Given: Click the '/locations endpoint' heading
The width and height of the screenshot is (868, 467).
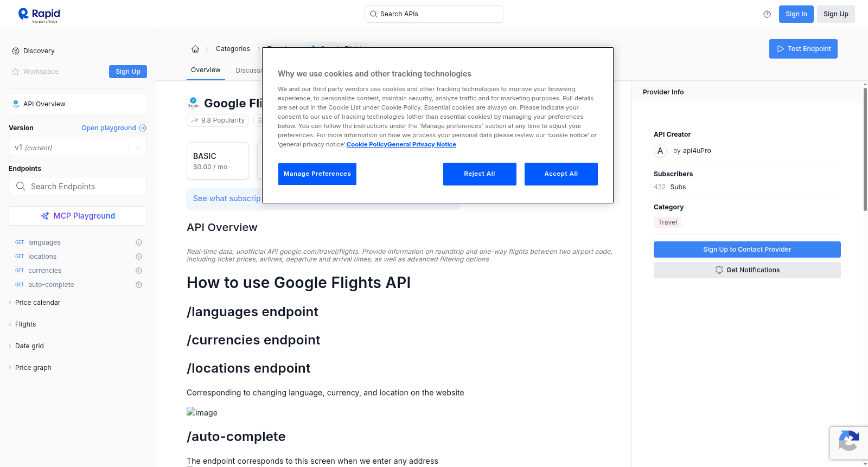Looking at the screenshot, I should click(248, 368).
